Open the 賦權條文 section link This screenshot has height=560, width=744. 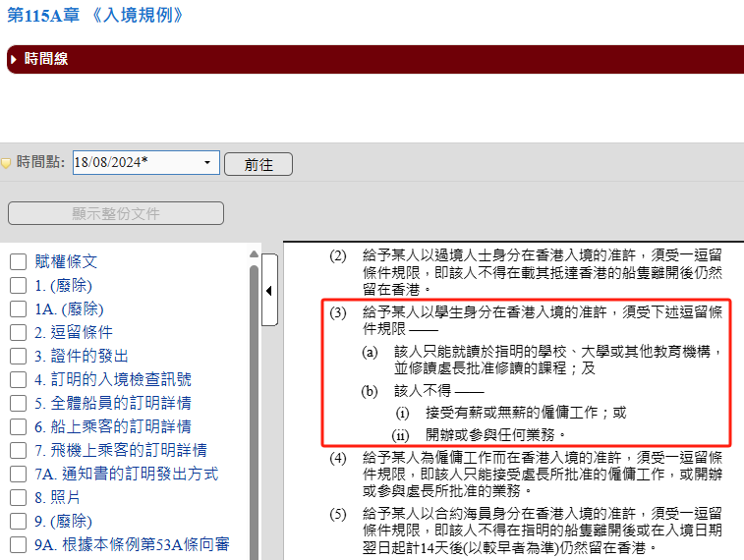[x=66, y=261]
